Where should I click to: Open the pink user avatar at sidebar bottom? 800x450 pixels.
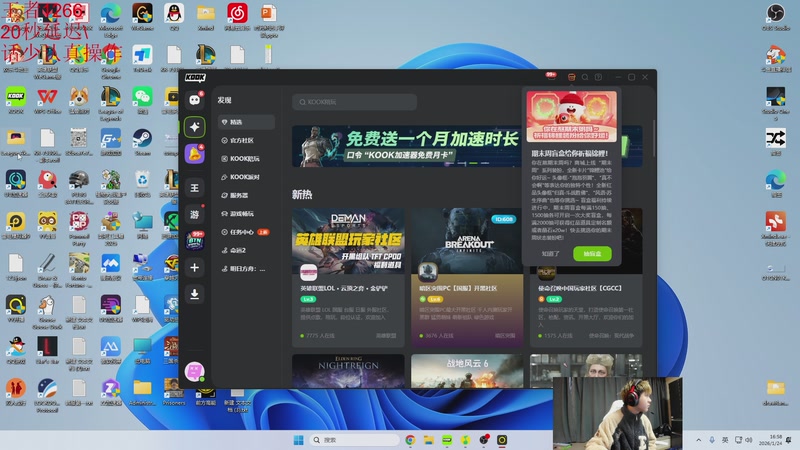194,371
